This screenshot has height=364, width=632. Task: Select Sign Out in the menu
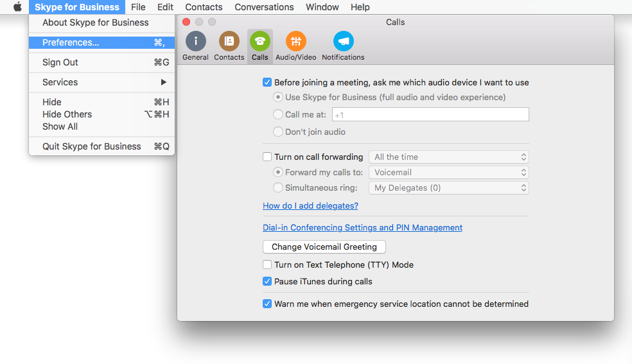[x=60, y=62]
